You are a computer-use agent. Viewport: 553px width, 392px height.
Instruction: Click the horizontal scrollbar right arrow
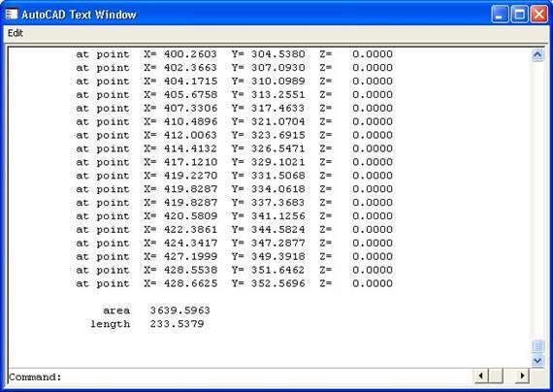coord(522,376)
